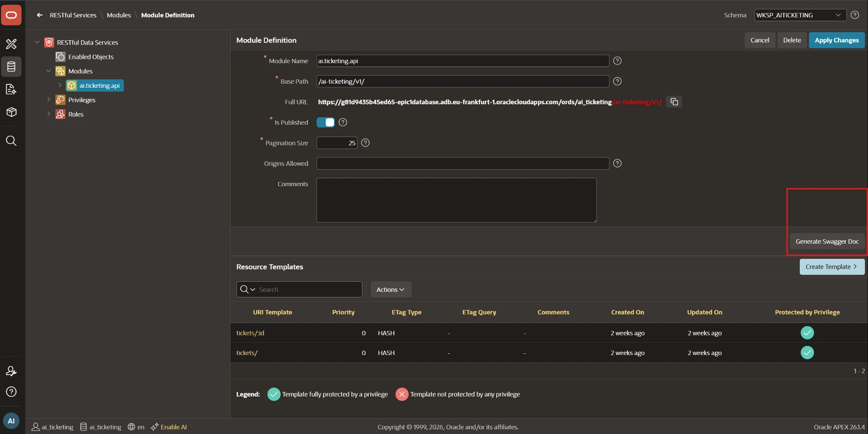Sort by Created On column header
Screen dimensions: 868x434
pos(628,312)
